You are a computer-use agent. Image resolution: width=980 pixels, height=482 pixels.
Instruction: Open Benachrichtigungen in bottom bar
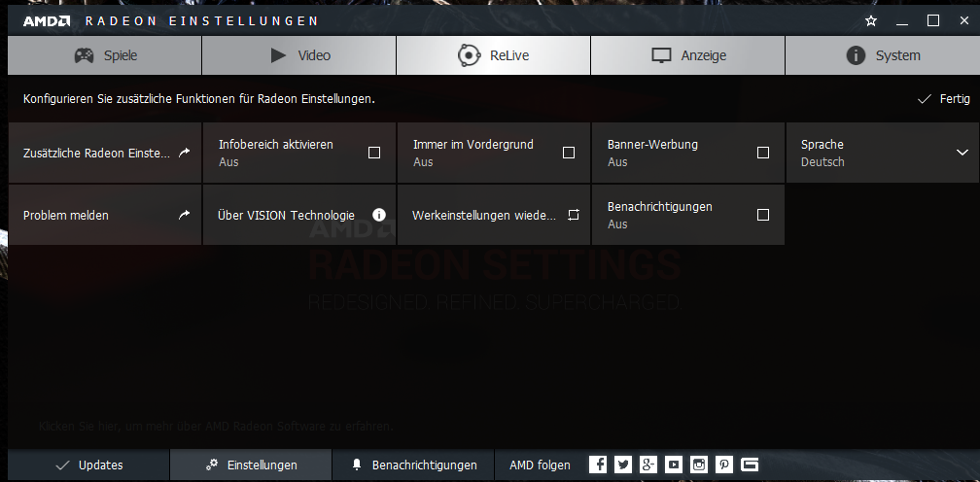(413, 465)
